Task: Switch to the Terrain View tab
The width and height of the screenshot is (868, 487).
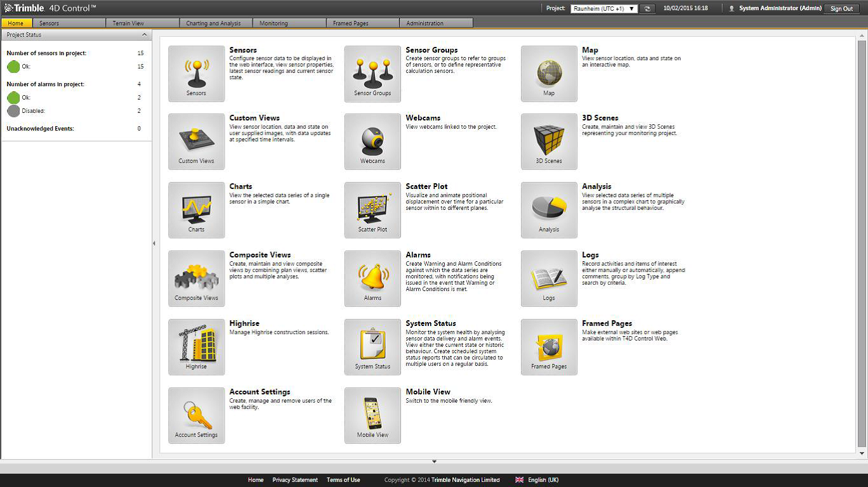Action: tap(143, 23)
